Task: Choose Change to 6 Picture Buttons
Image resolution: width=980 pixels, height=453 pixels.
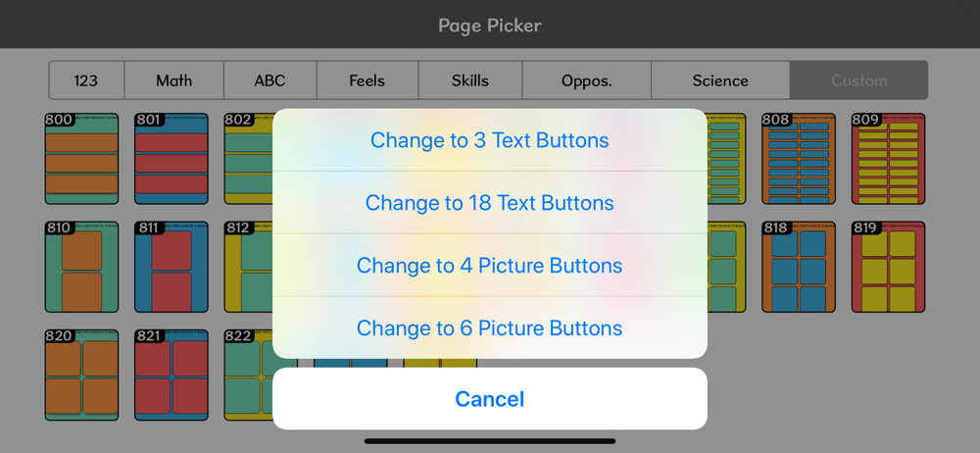Action: (x=489, y=327)
